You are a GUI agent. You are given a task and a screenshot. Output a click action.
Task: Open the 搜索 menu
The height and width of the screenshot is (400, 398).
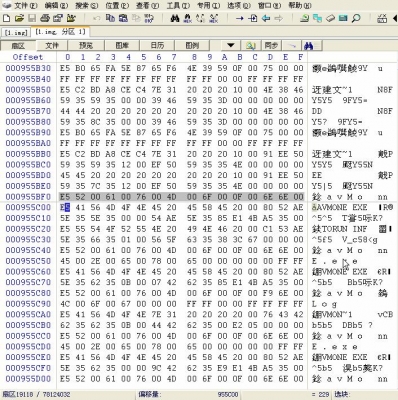click(x=86, y=5)
